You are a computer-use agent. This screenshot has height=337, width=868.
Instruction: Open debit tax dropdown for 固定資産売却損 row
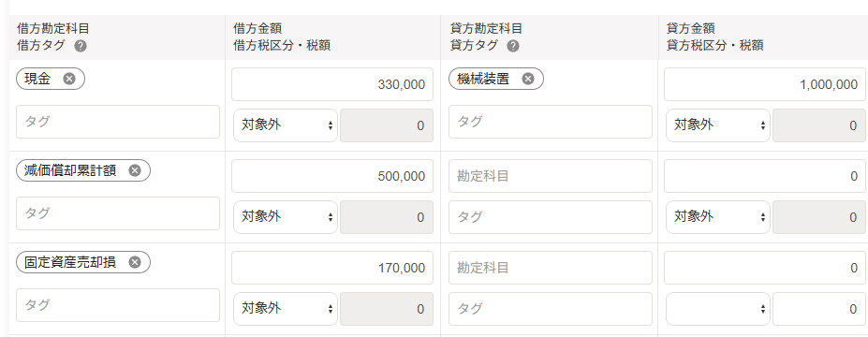(x=285, y=309)
